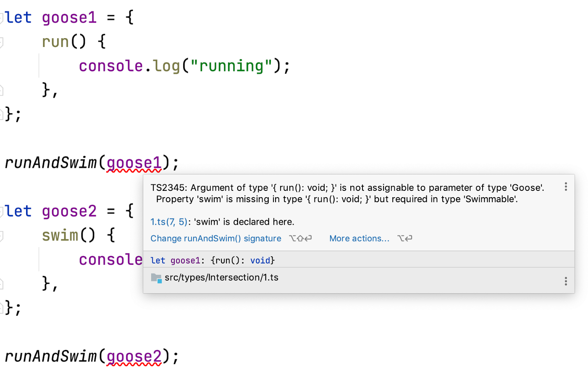This screenshot has width=588, height=378.
Task: Click the shortcut glyph after More actions...
Action: click(x=404, y=238)
